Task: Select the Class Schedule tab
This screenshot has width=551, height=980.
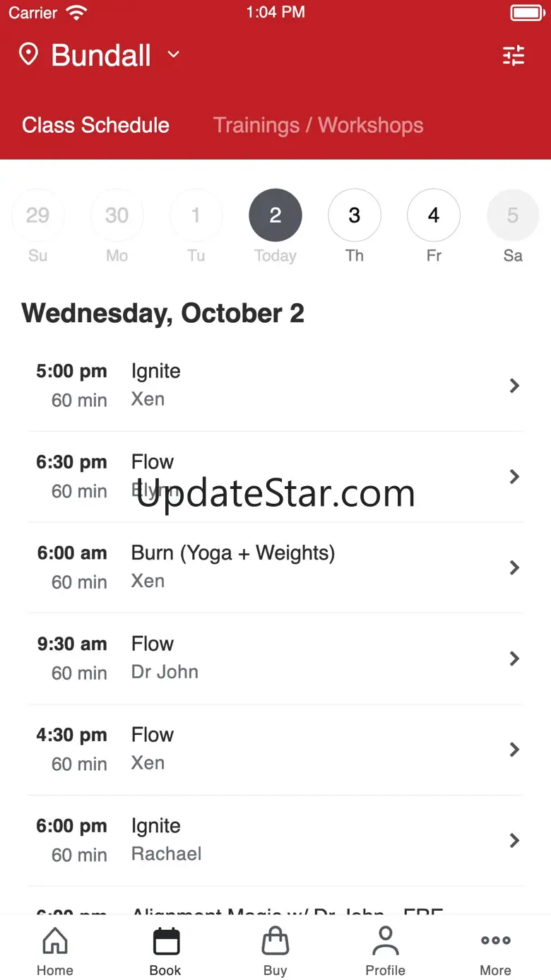Action: click(95, 126)
